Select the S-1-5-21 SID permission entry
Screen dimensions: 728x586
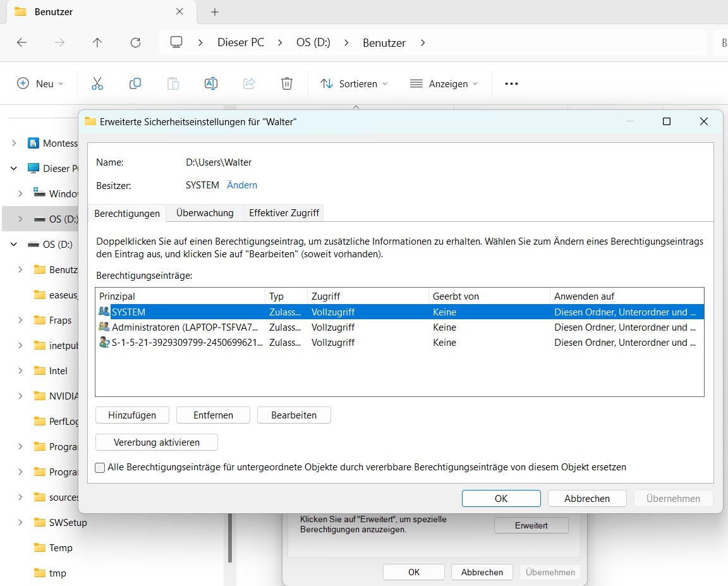pos(399,342)
